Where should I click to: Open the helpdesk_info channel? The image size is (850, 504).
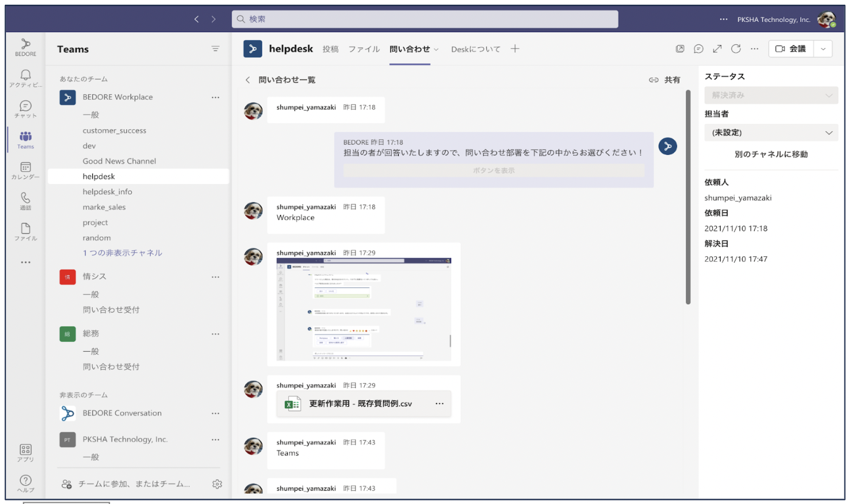pos(138,192)
